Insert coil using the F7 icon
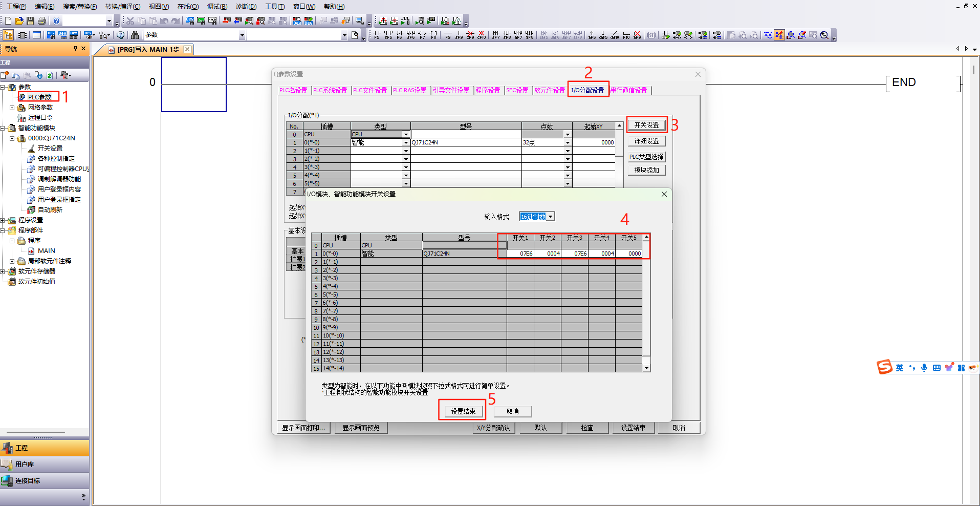This screenshot has width=980, height=506. pyautogui.click(x=422, y=35)
